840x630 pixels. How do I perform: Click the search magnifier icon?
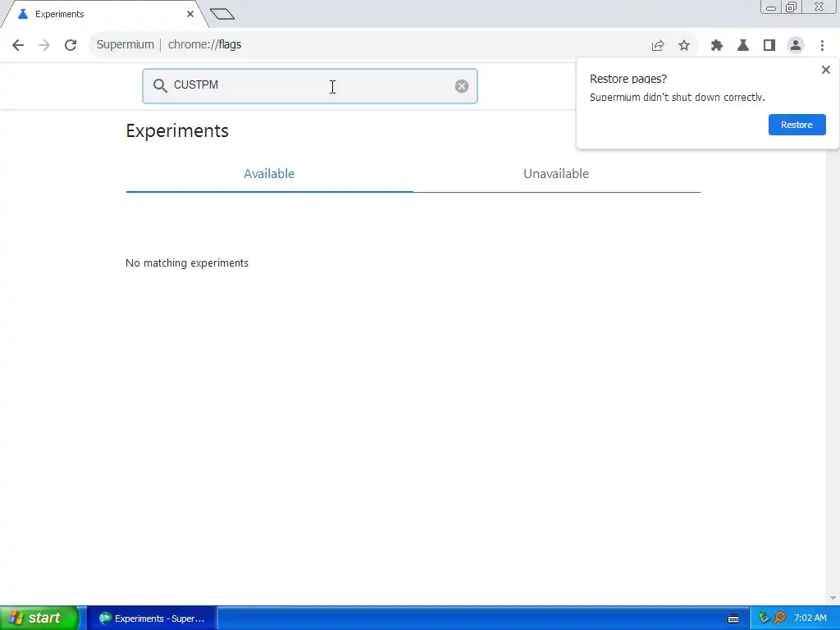pyautogui.click(x=160, y=85)
